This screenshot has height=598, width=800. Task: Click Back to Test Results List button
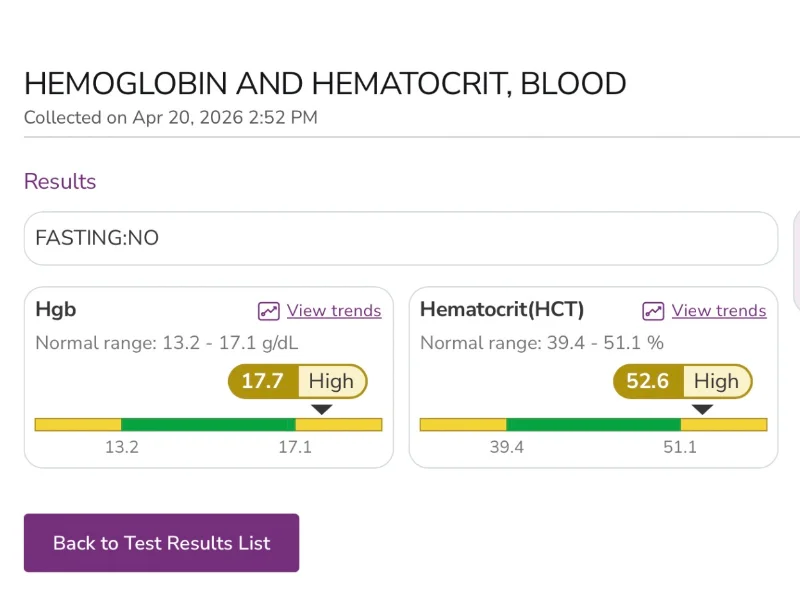[161, 542]
